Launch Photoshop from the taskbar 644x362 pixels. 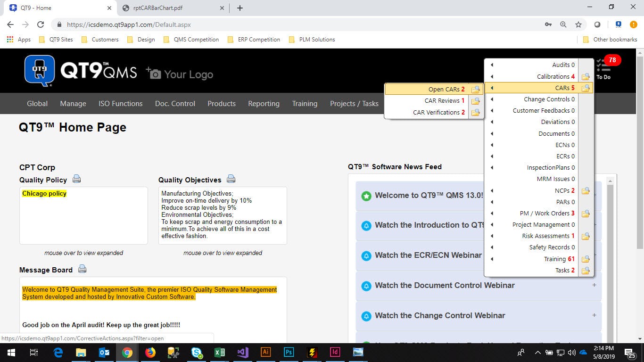[x=289, y=352]
